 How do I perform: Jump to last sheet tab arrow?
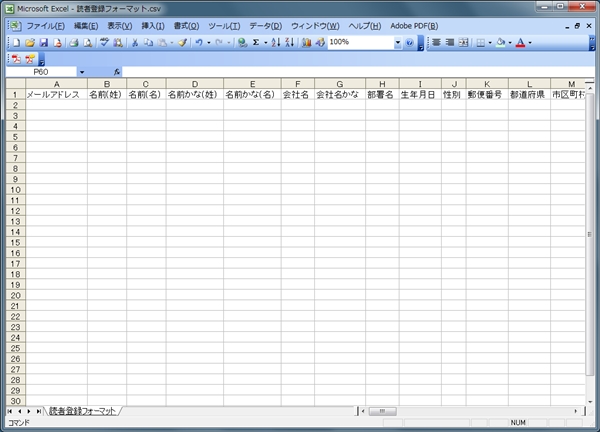pos(39,411)
